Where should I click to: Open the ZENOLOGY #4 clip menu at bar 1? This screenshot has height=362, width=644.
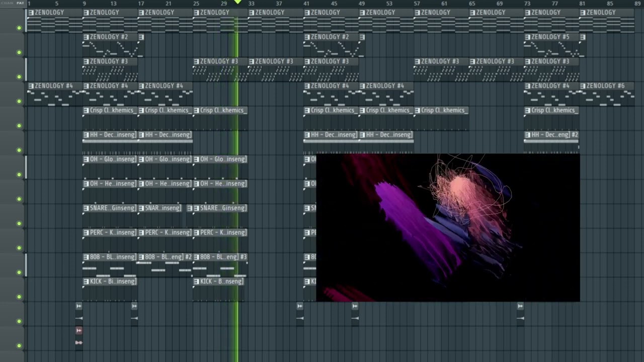(31, 86)
